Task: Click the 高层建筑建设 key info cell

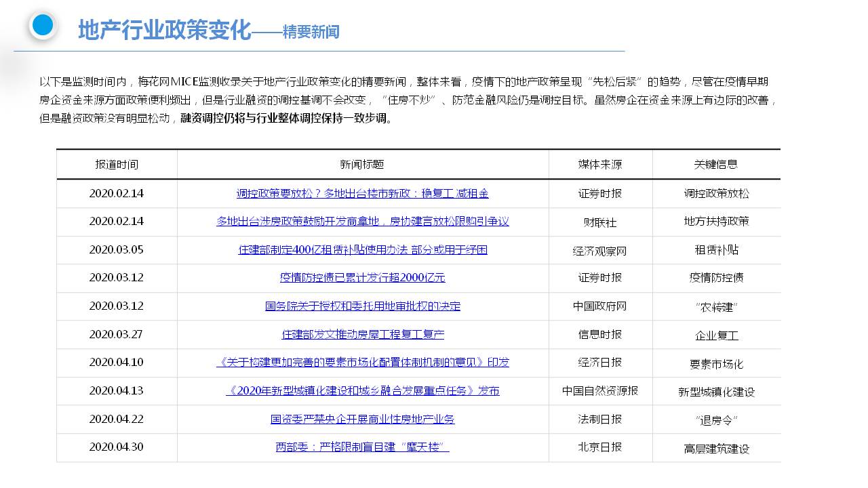Action: click(x=716, y=449)
